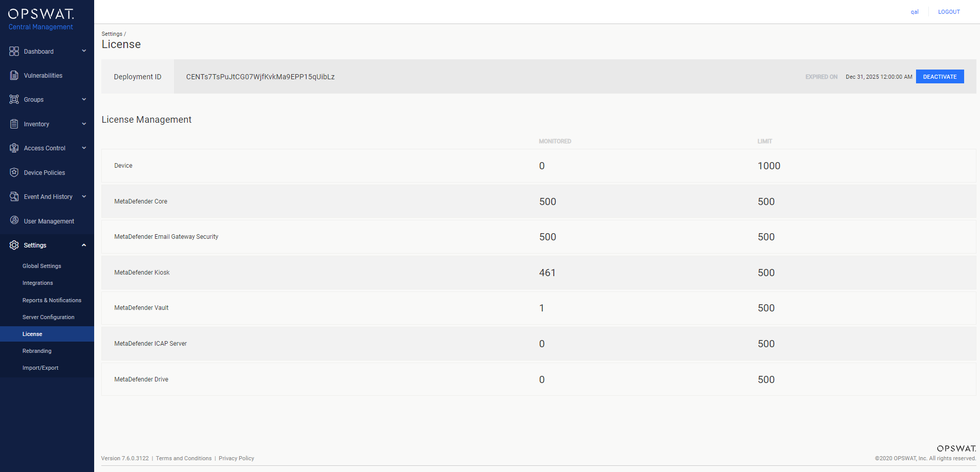Click the Access Control icon

click(14, 148)
